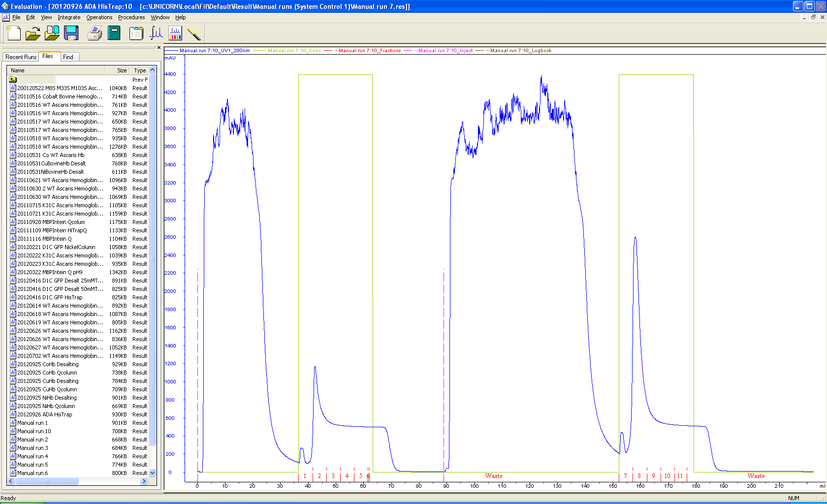
Task: Open chromatogram color layout icon
Action: click(x=175, y=33)
